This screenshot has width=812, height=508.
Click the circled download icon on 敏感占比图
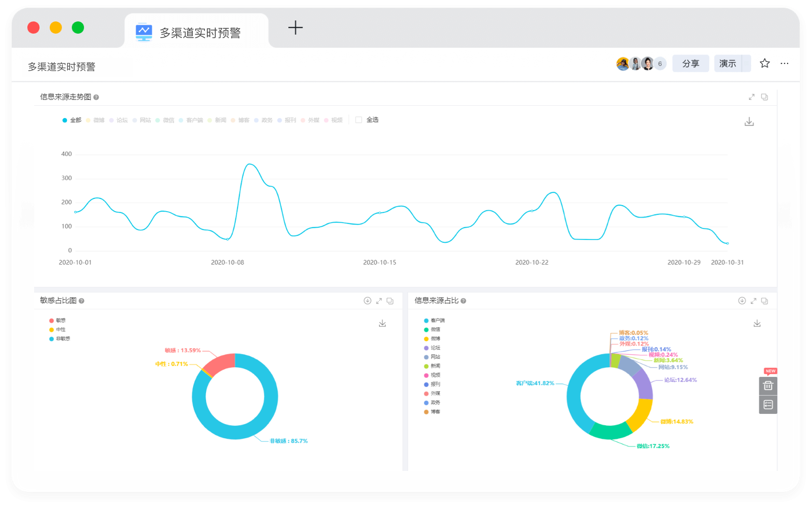367,301
